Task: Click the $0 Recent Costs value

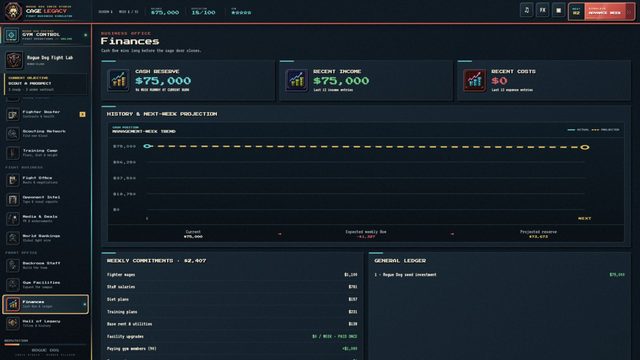Action: pyautogui.click(x=499, y=81)
